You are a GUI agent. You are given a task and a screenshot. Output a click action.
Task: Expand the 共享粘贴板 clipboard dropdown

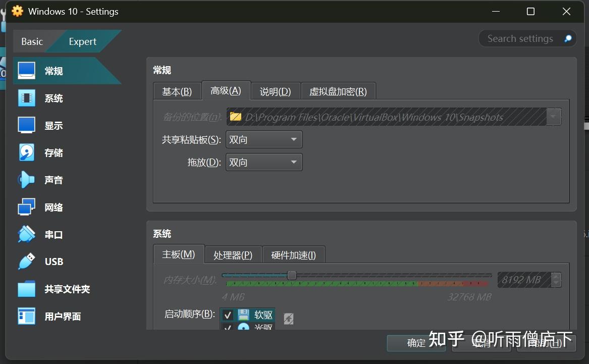[x=264, y=140]
